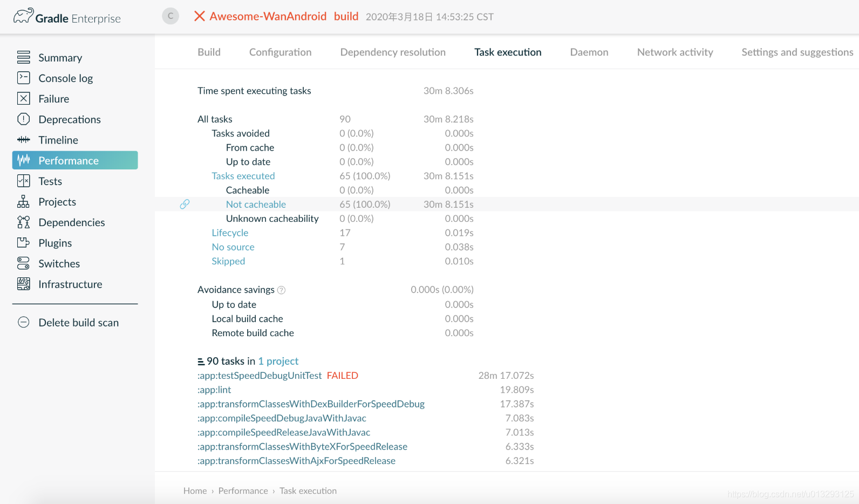Go to Console log in sidebar
Viewport: 859px width, 504px height.
pos(66,78)
